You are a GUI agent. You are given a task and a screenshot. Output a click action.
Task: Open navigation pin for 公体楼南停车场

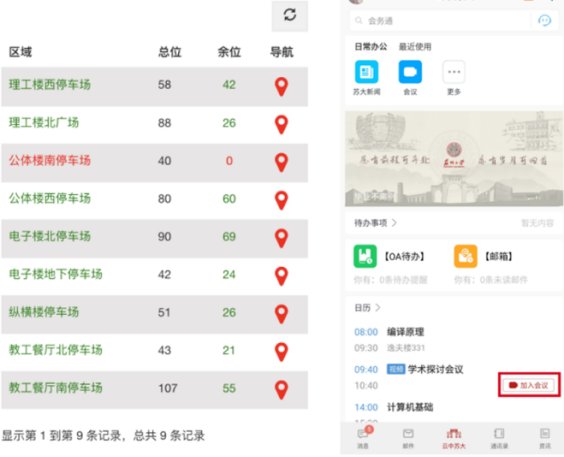pos(281,163)
